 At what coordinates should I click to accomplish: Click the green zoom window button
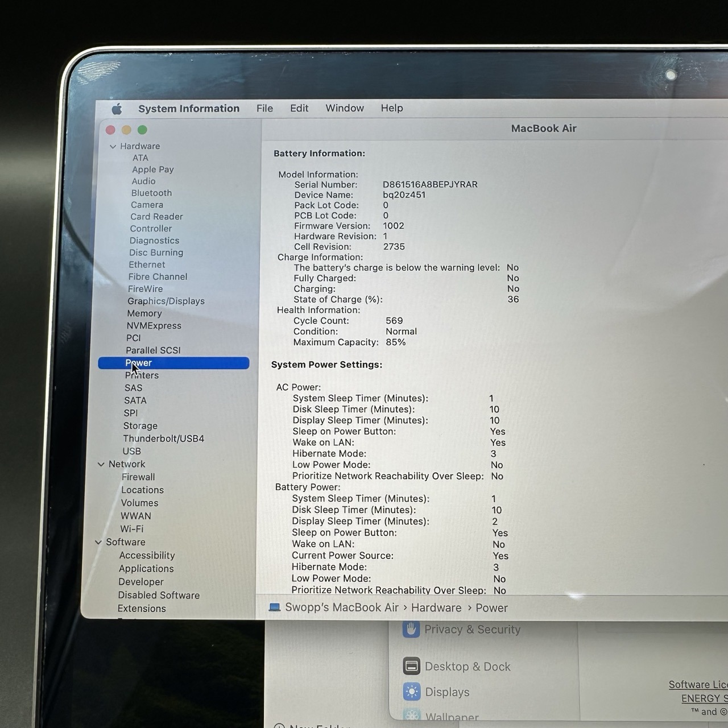(x=142, y=130)
